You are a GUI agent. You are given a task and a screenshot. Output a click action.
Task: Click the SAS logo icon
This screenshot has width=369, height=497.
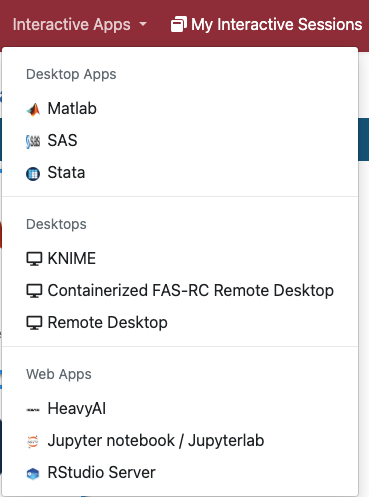(33, 142)
